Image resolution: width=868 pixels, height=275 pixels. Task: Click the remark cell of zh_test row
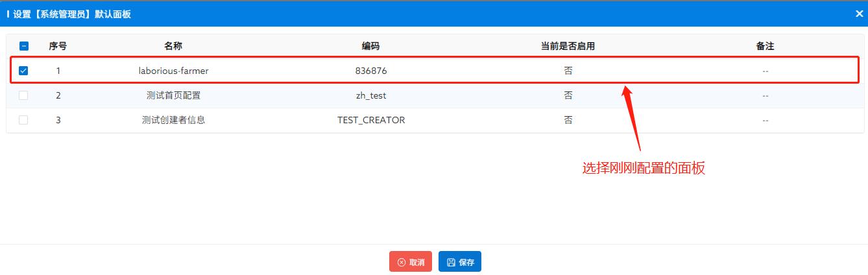click(x=766, y=95)
